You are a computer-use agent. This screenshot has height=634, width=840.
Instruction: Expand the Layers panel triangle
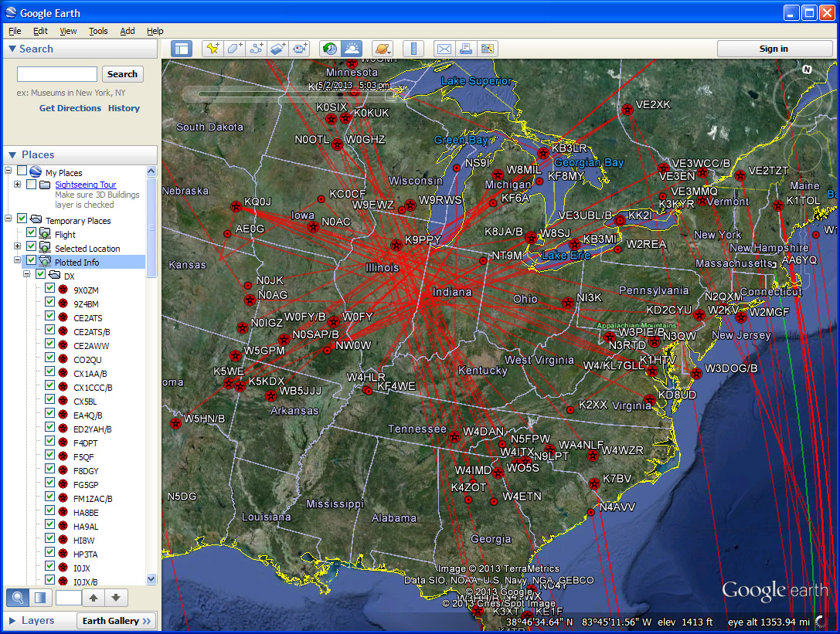12,621
